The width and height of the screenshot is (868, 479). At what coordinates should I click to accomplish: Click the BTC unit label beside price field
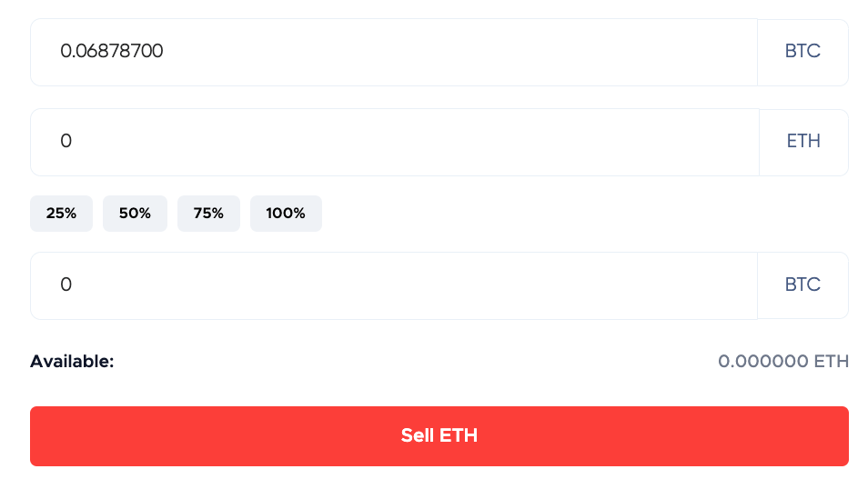(802, 52)
